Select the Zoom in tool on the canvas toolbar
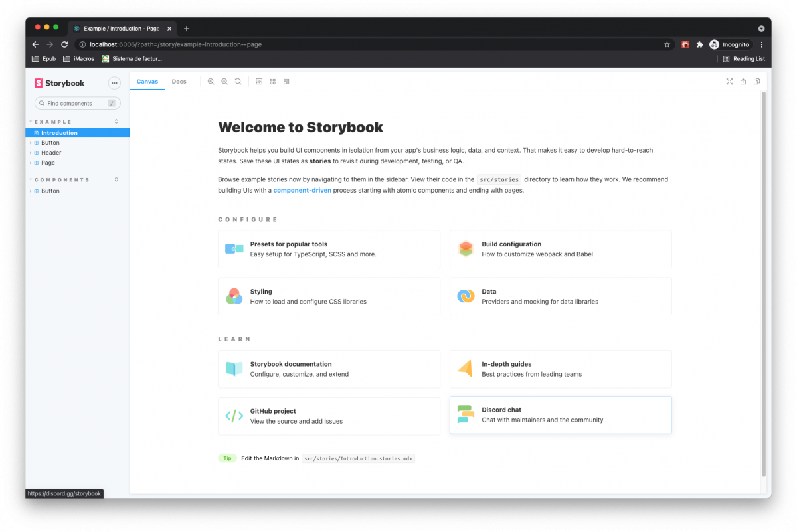This screenshot has height=532, width=797. pos(211,81)
